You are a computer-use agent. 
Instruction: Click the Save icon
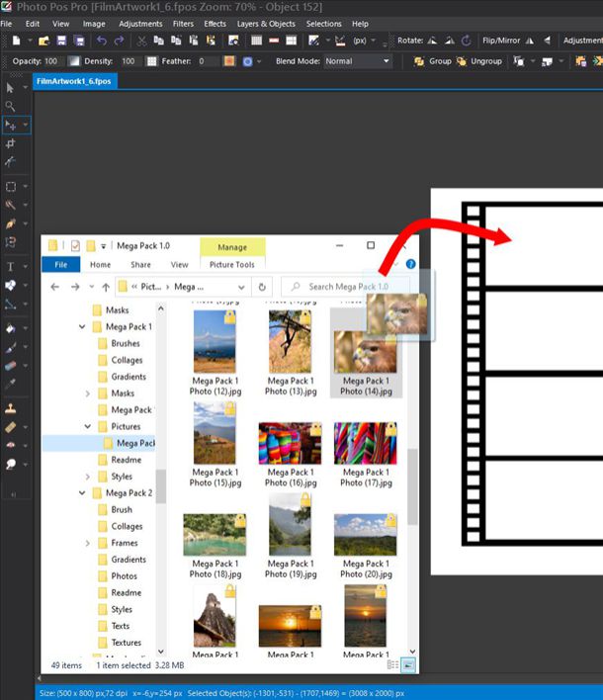coord(61,41)
